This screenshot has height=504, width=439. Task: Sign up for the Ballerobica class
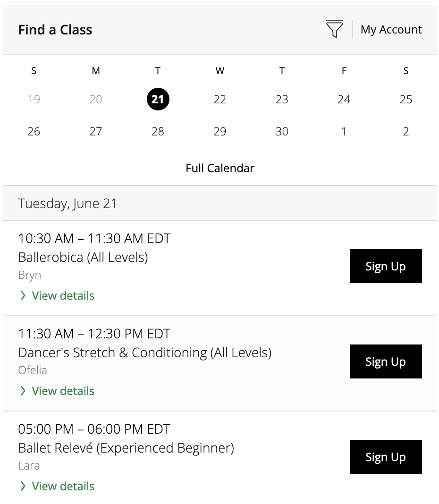point(386,266)
